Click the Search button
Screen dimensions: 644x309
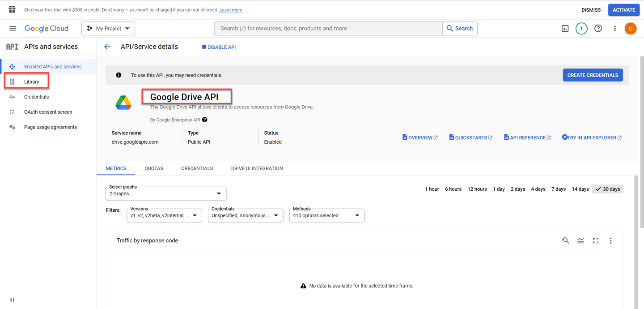coord(460,28)
